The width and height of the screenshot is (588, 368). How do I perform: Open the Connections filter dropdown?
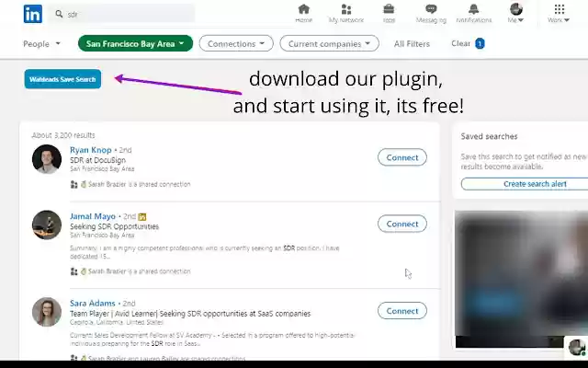point(236,43)
